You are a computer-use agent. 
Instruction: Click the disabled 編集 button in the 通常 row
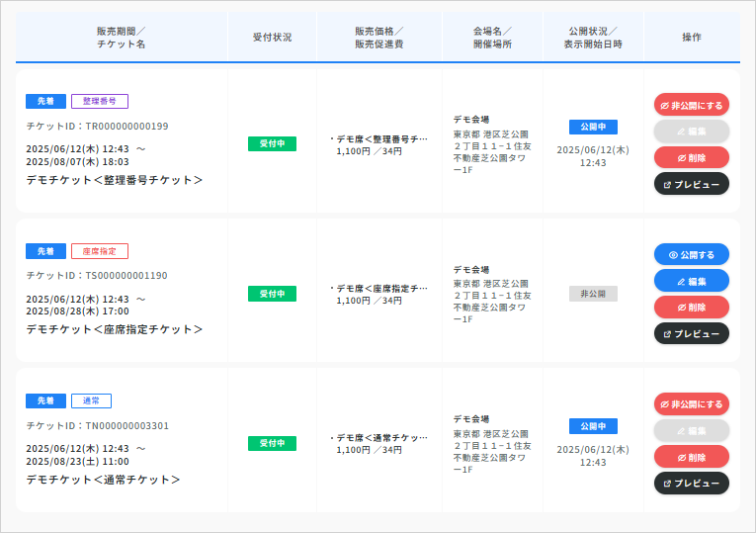tap(691, 430)
